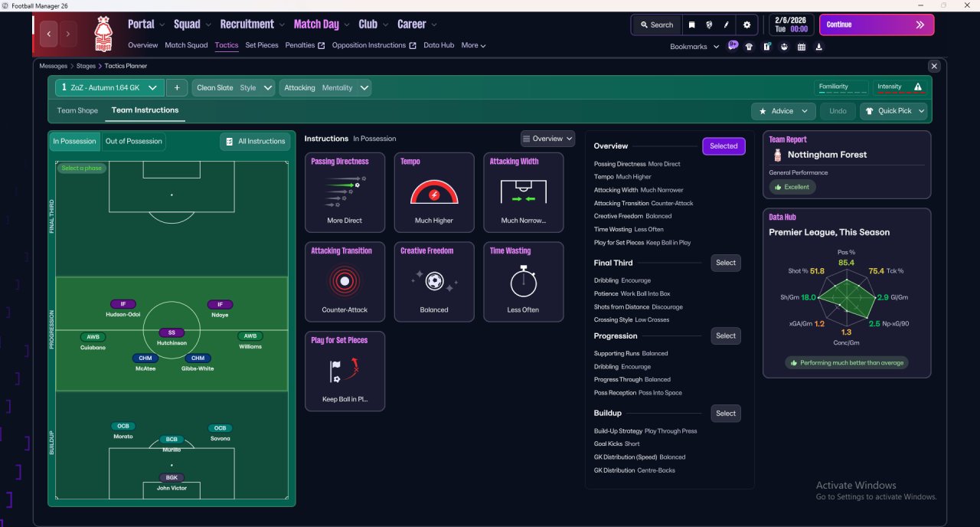This screenshot has width=980, height=527.
Task: Click the Stages breadcrumb link
Action: tap(86, 67)
